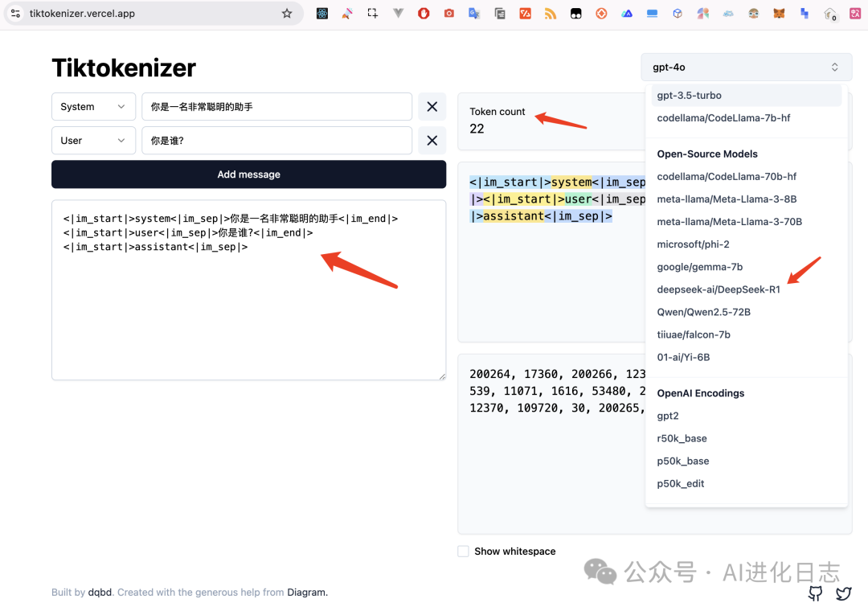Open the red stop-hand ad blocker extension
868x607 pixels.
tap(424, 14)
